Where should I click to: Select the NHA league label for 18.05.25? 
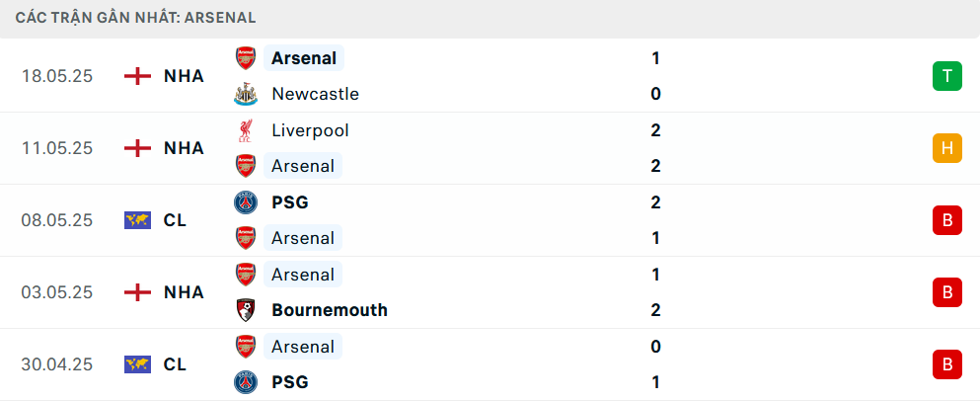[x=184, y=76]
